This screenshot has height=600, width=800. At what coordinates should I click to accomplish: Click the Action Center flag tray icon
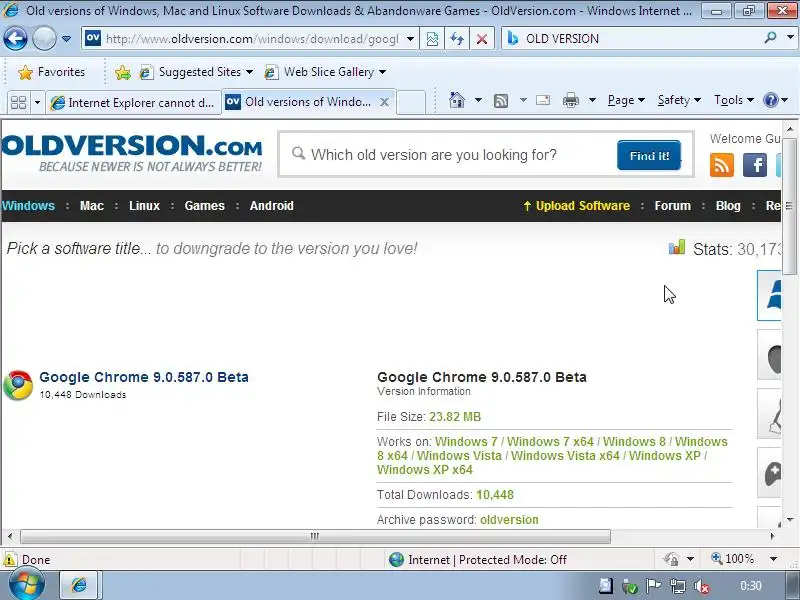[x=653, y=586]
